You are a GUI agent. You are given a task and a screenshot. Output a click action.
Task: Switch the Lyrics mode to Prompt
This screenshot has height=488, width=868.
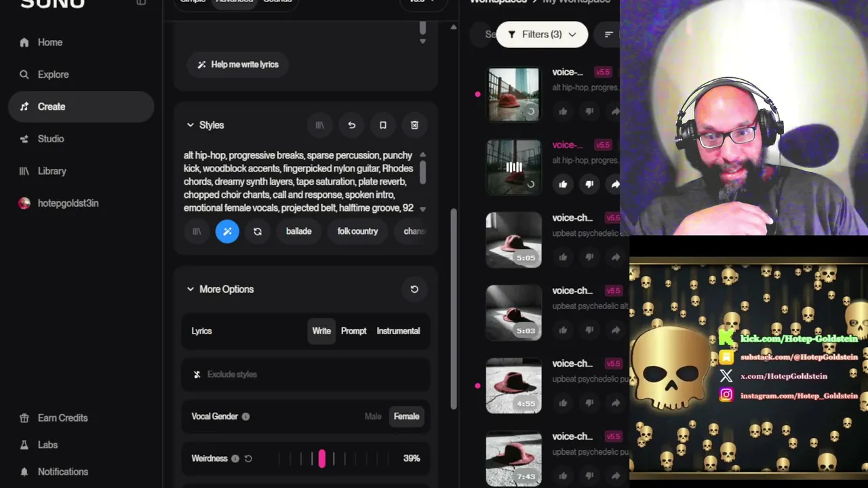tap(353, 331)
